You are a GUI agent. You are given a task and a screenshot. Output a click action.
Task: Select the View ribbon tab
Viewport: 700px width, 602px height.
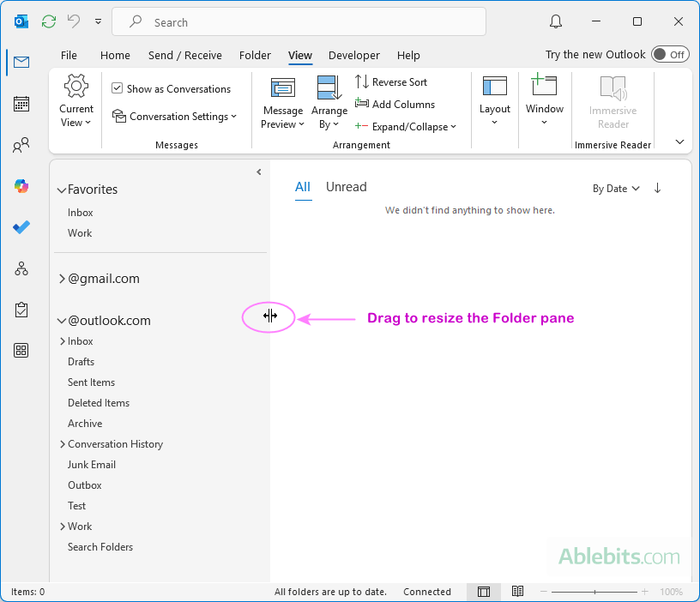coord(300,56)
